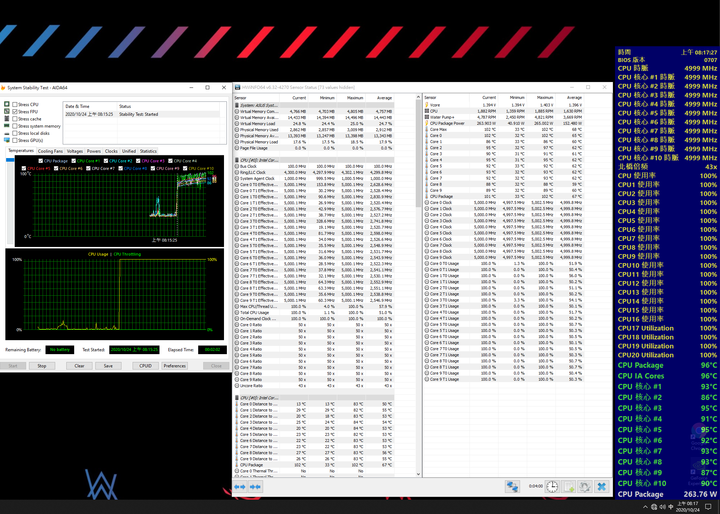Enable the Stress GPU(s) checkbox
This screenshot has height=514, width=720.
15,140
